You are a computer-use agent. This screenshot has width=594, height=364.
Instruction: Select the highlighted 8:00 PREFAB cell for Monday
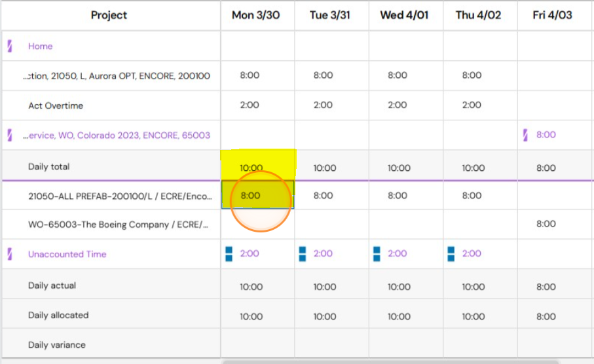point(257,195)
